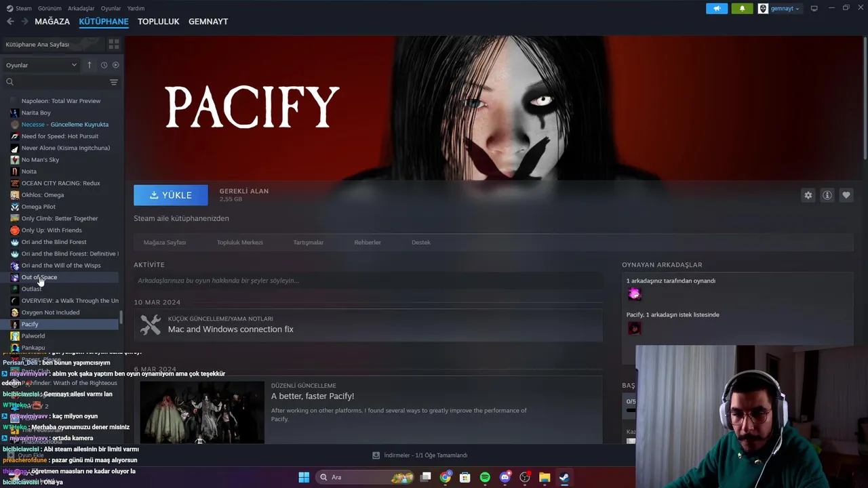Open the Pacify manage gear icon
Screen dimensions: 868x488
[808, 195]
